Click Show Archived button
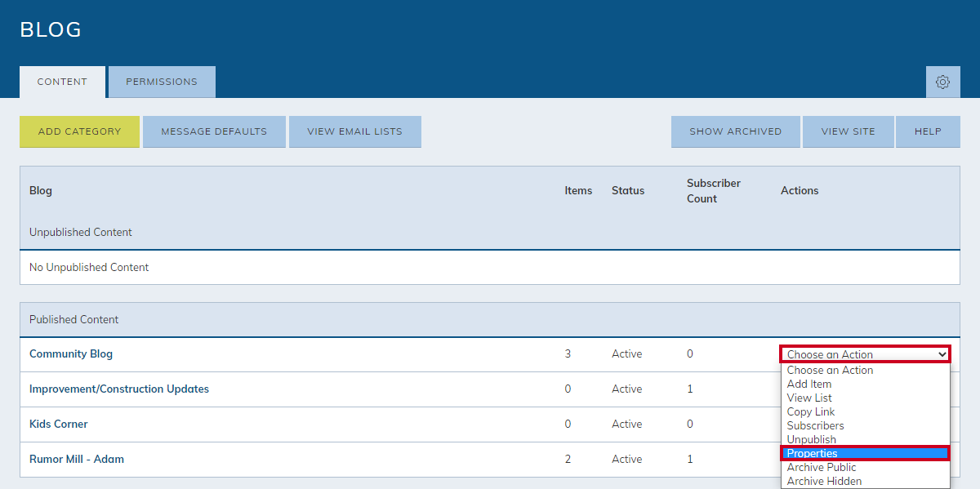This screenshot has width=980, height=489. point(735,131)
